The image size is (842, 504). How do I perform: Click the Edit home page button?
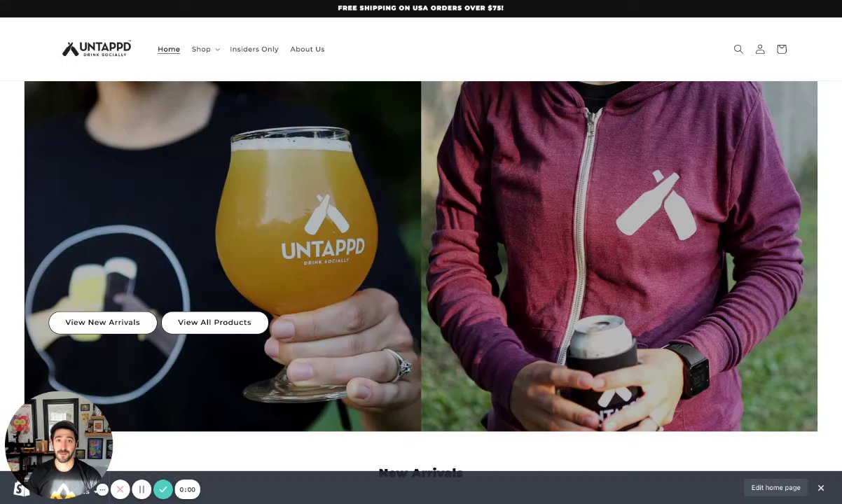coord(775,488)
